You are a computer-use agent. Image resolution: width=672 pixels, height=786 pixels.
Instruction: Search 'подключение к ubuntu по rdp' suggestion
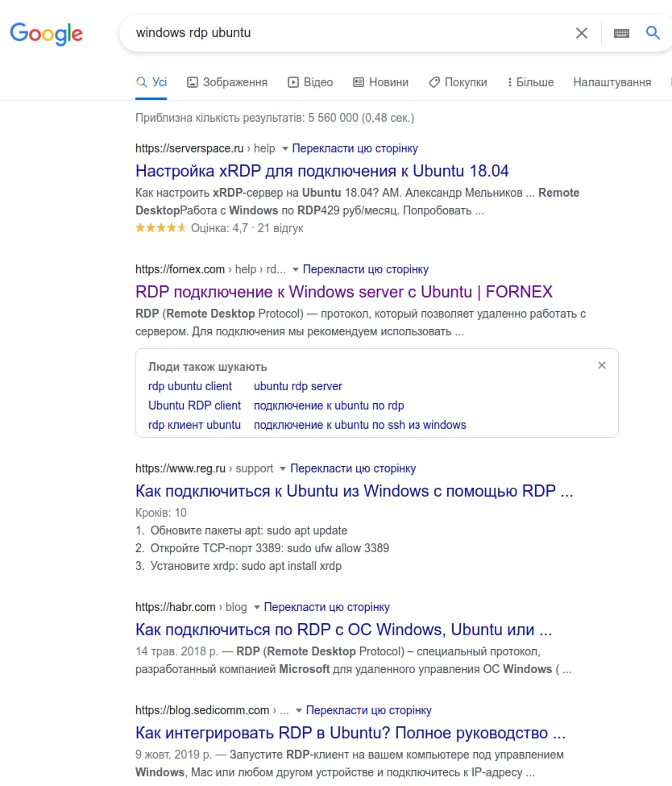click(x=329, y=405)
